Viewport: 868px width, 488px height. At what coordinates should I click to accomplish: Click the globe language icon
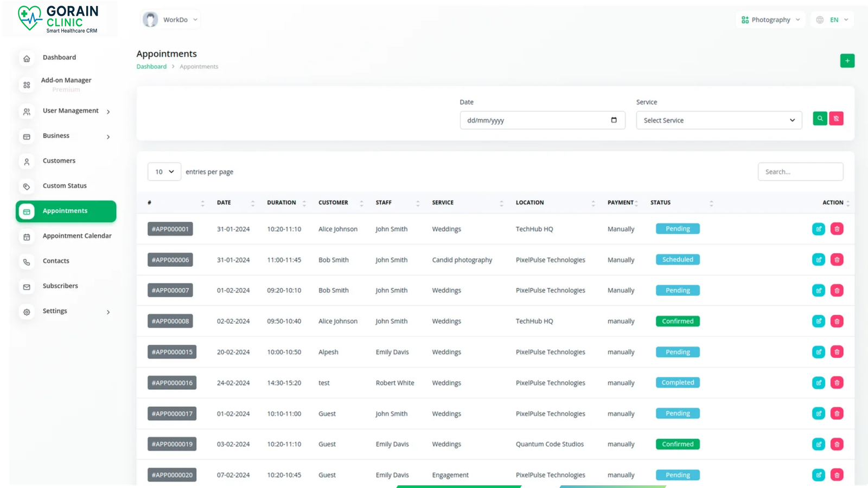coord(820,20)
